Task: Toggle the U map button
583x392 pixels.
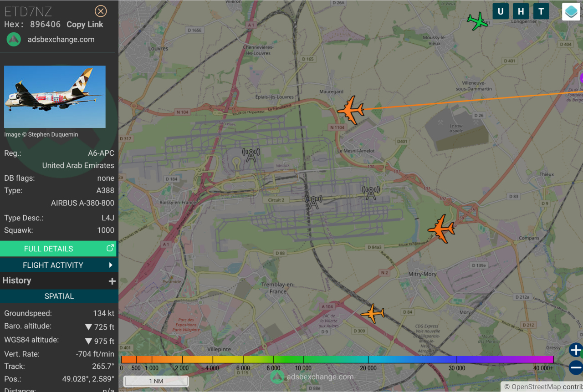Action: (501, 11)
